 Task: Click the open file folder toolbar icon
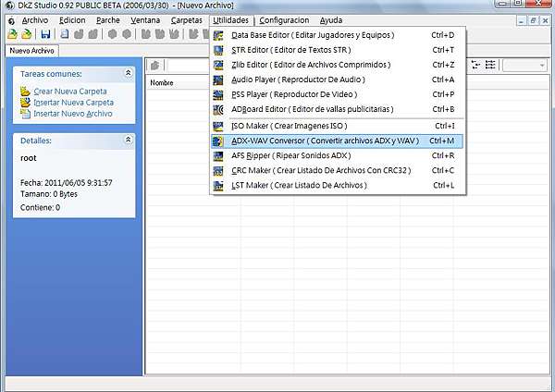point(27,34)
